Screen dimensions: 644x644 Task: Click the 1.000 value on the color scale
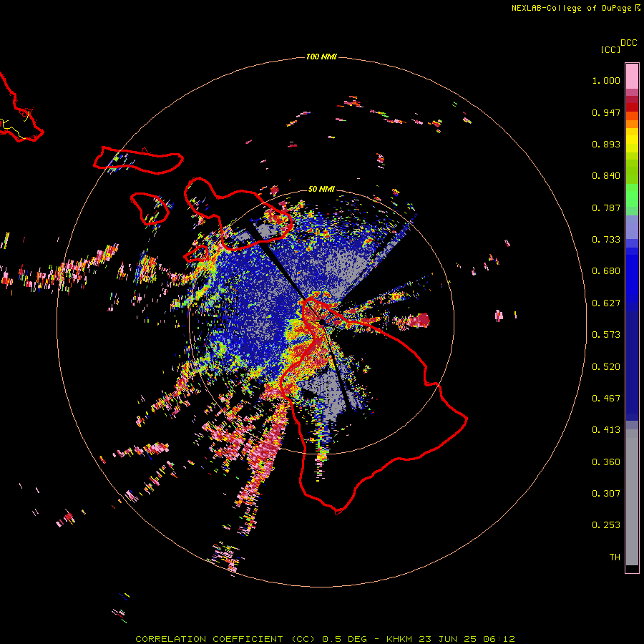click(x=606, y=80)
